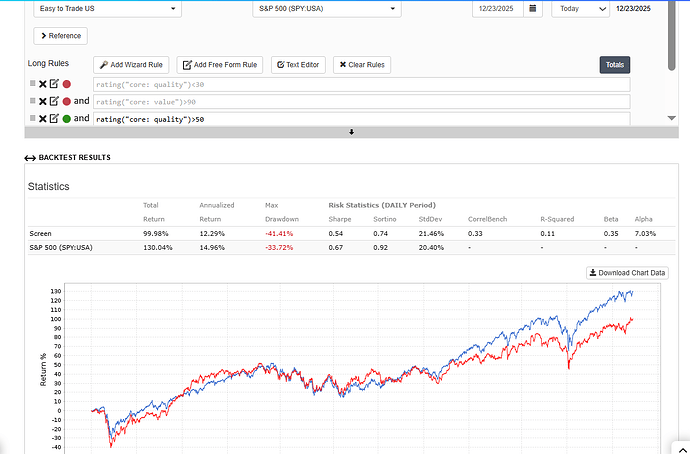The height and width of the screenshot is (454, 690).
Task: Delete the quality>50 rule with X icon
Action: coord(43,118)
